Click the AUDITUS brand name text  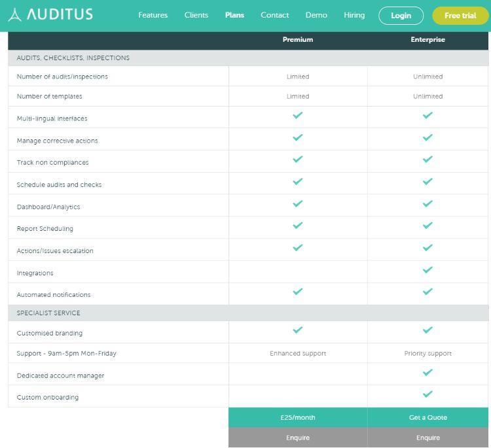point(60,14)
